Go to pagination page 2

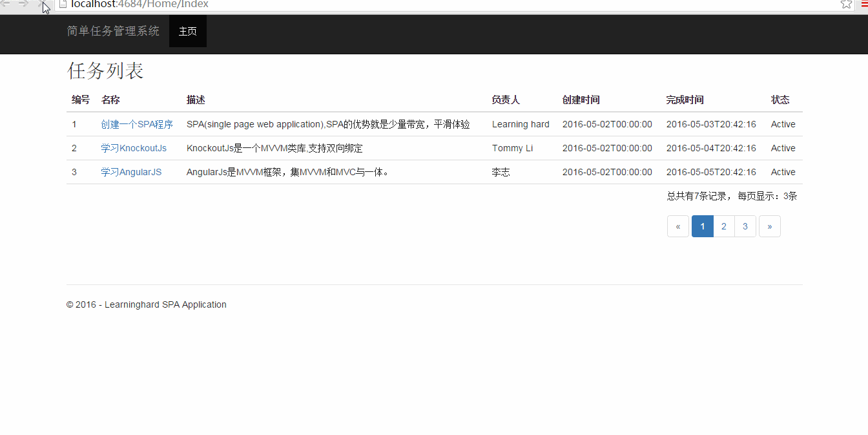point(724,226)
